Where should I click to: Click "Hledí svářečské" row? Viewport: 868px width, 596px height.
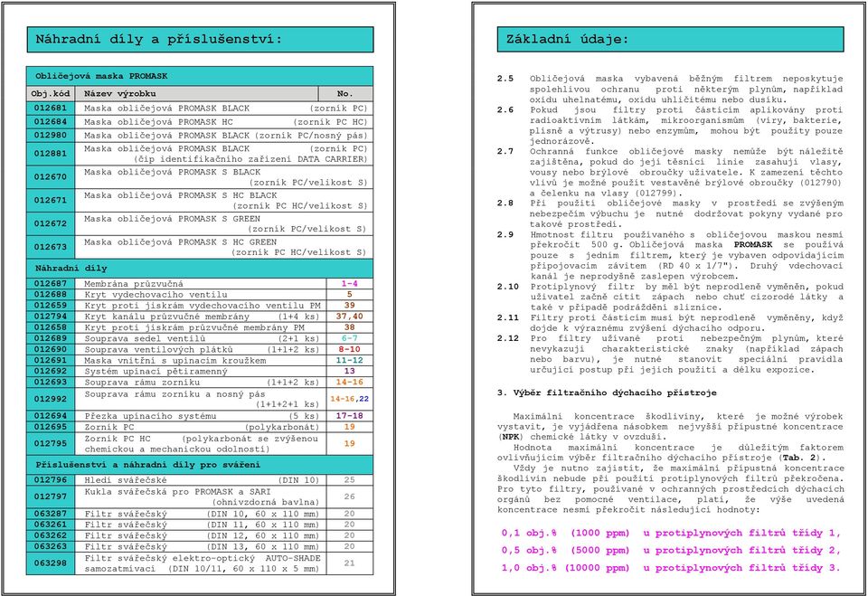click(x=199, y=480)
